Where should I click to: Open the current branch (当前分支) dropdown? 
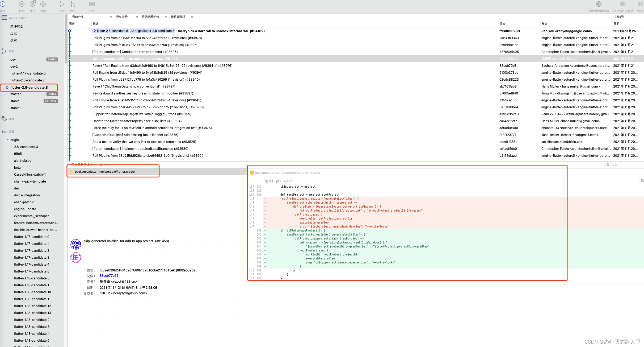[x=92, y=17]
